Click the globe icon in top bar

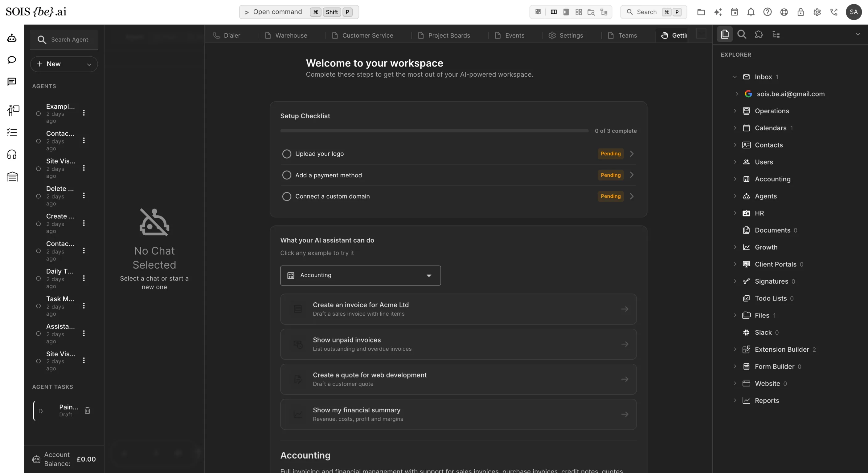point(784,12)
